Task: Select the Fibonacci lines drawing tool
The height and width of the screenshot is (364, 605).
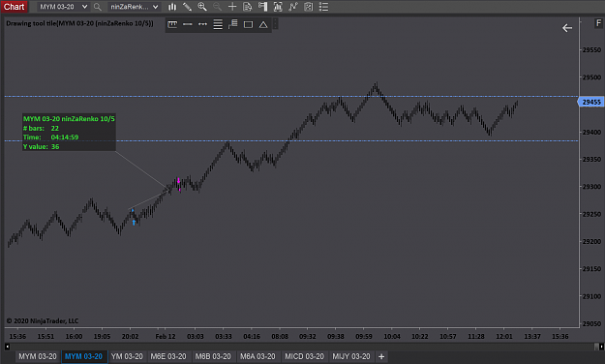Action: pos(218,24)
